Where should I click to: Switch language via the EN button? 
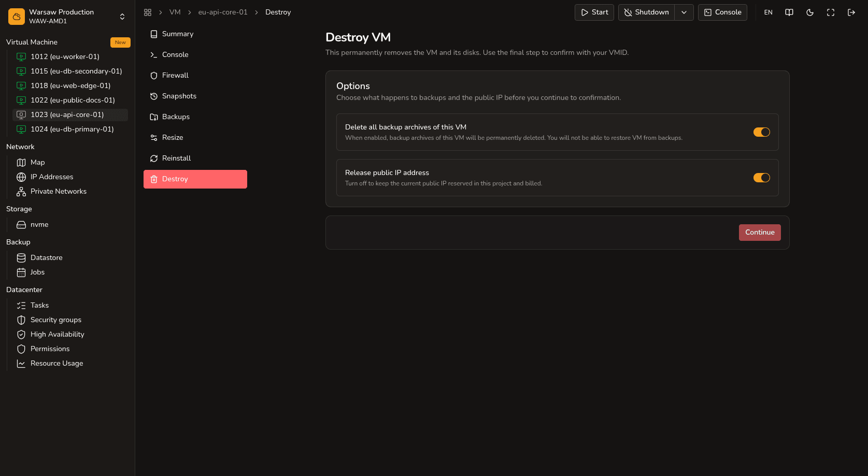769,12
